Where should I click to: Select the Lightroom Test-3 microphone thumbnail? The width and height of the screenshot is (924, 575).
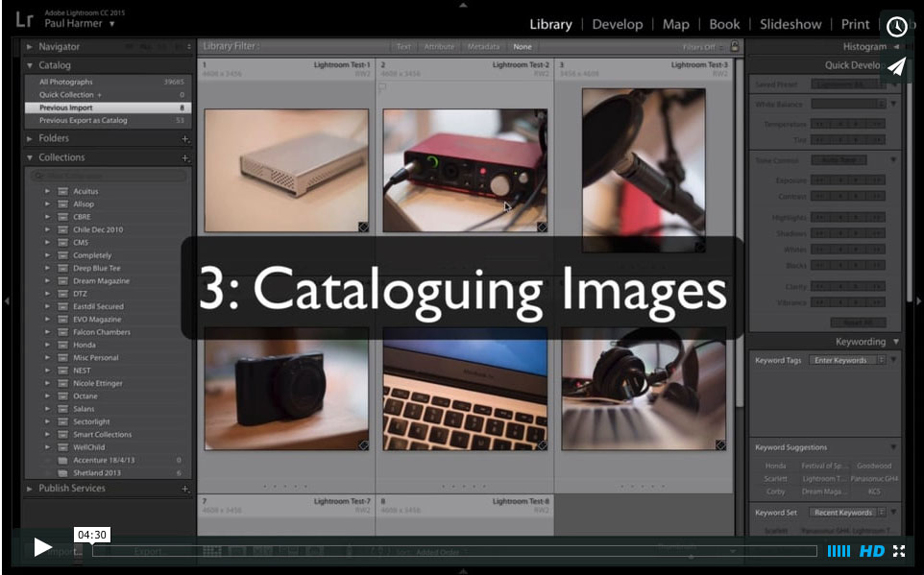(644, 170)
